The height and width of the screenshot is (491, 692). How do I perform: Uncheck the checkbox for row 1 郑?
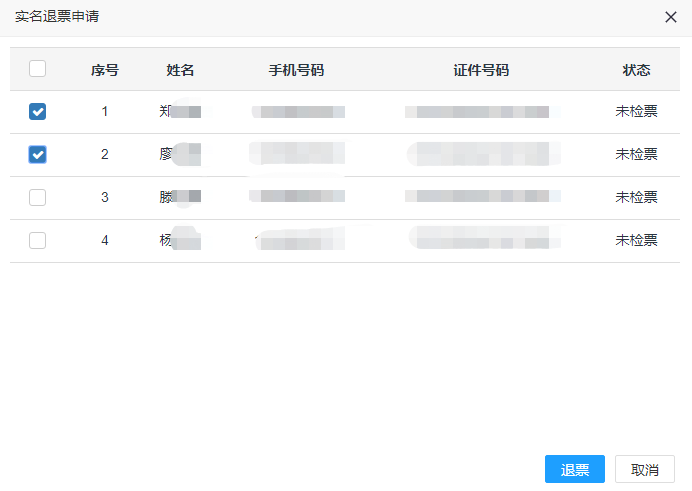click(x=38, y=112)
